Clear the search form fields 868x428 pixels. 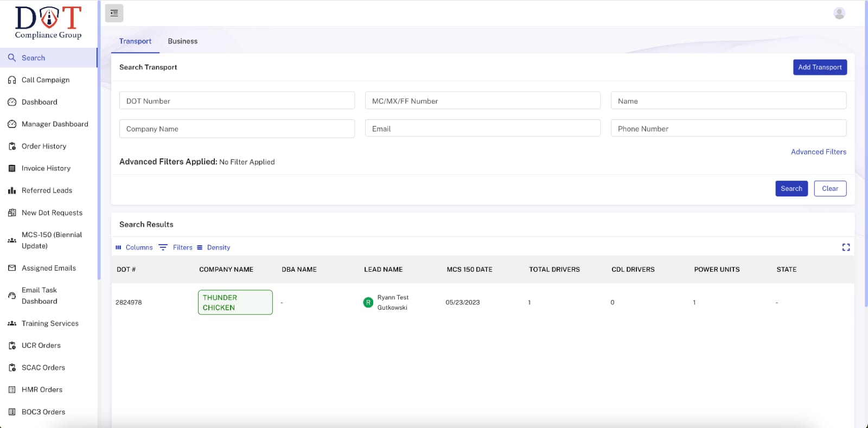pyautogui.click(x=829, y=189)
